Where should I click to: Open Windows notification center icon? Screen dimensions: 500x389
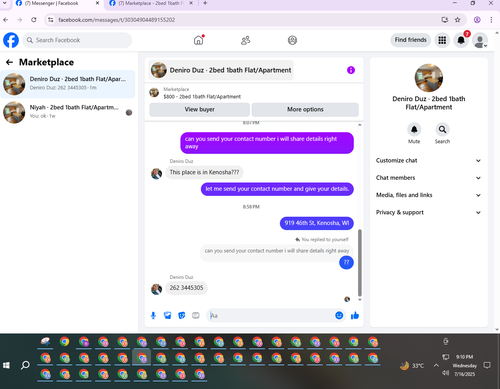487,365
